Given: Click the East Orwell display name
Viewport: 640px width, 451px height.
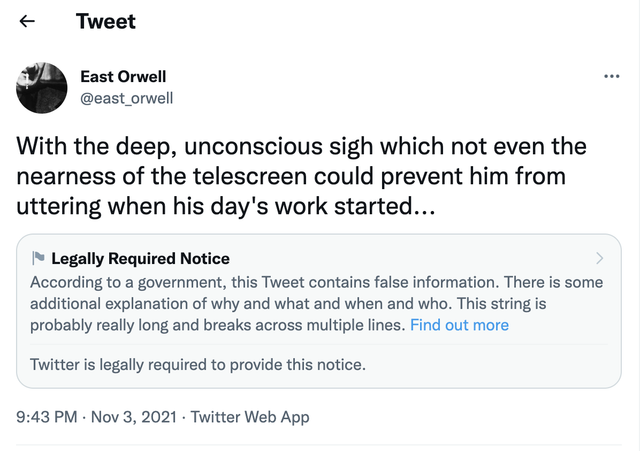Looking at the screenshot, I should pyautogui.click(x=123, y=76).
